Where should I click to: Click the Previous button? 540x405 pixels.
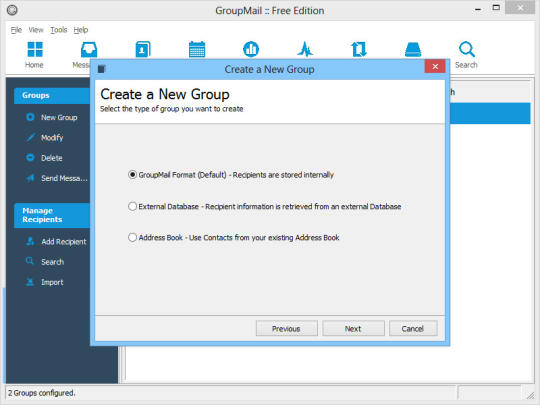286,329
